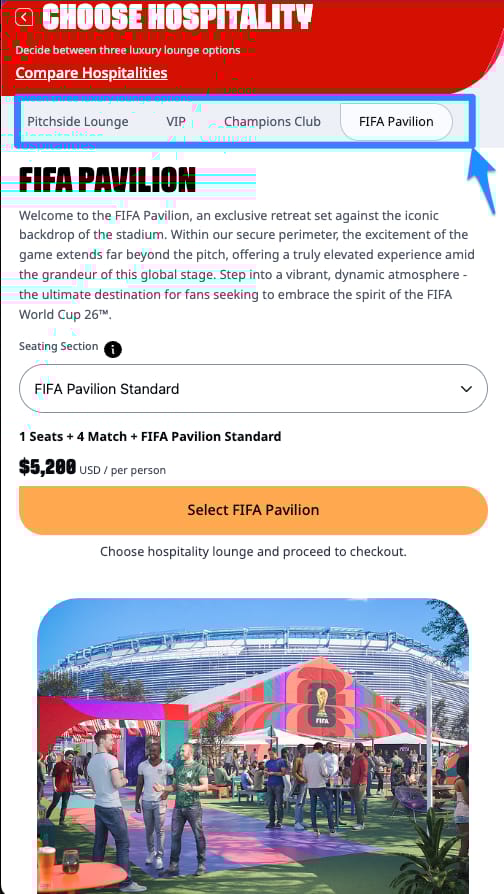Click the Seating Section label
Image resolution: width=504 pixels, height=894 pixels.
[59, 346]
